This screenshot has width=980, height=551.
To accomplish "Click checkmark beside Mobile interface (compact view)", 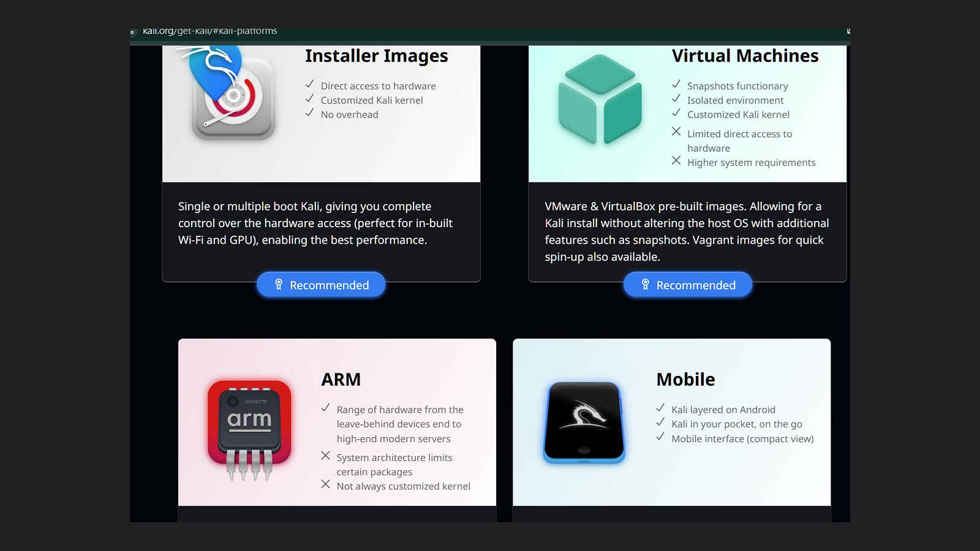I will click(x=660, y=437).
